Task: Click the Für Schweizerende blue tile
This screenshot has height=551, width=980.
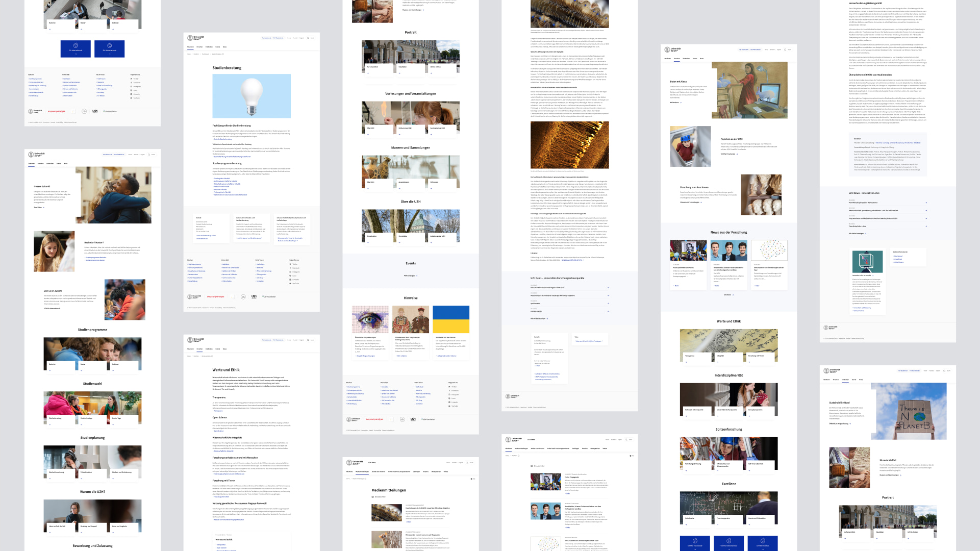Action: [110, 48]
